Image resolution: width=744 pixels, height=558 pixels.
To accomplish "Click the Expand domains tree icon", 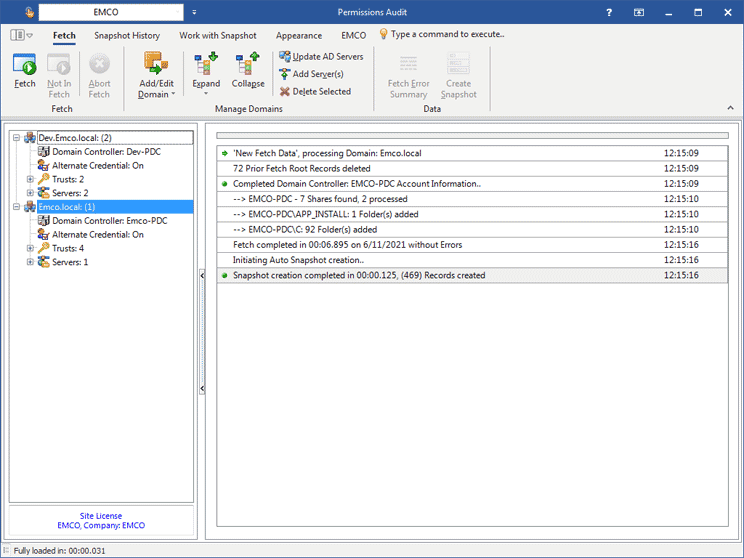I will 207,64.
